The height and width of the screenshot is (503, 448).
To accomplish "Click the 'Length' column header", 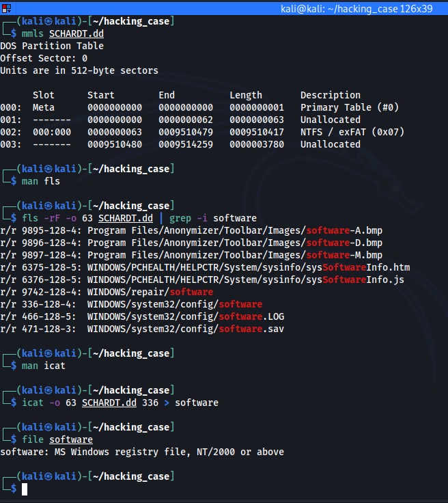I will click(246, 95).
